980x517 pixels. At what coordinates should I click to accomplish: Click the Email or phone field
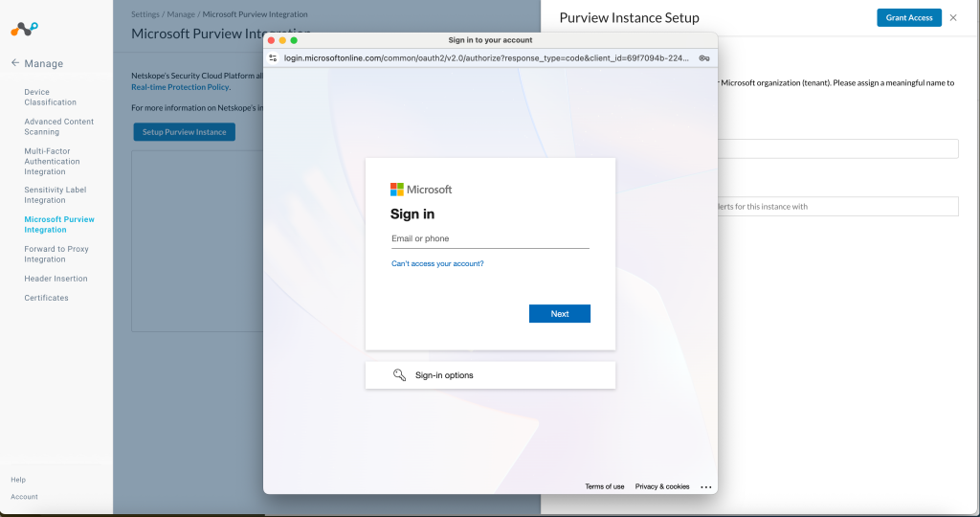(x=490, y=238)
